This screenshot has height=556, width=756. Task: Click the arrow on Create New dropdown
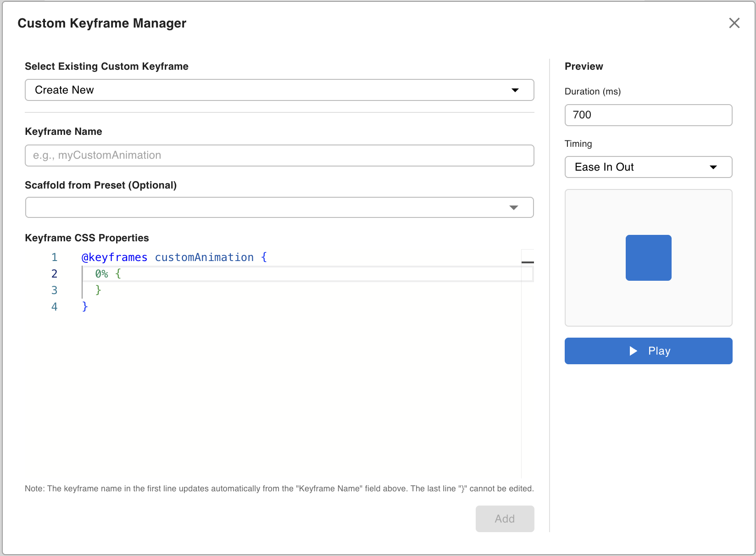coord(515,90)
